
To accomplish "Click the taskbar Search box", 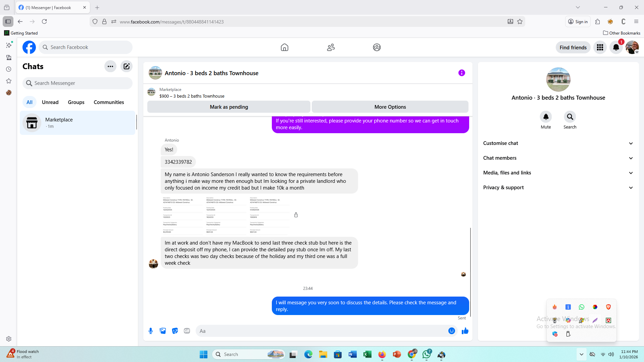I will (x=249, y=354).
